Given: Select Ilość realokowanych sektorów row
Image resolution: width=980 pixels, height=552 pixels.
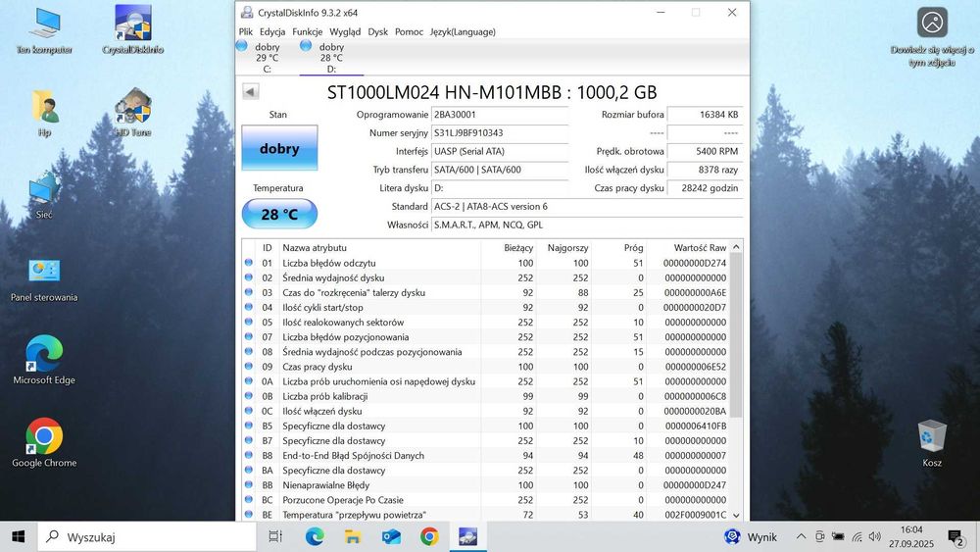Looking at the screenshot, I should (486, 322).
